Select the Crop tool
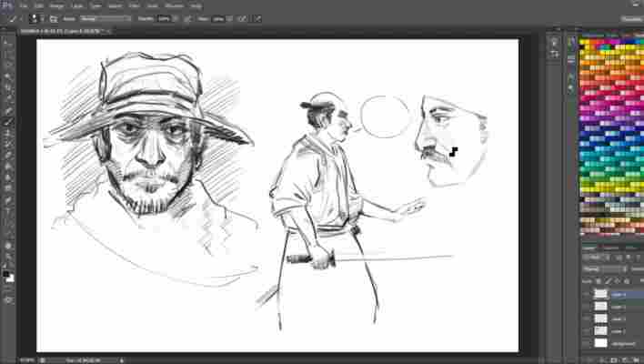The image size is (644, 364). tap(8, 88)
